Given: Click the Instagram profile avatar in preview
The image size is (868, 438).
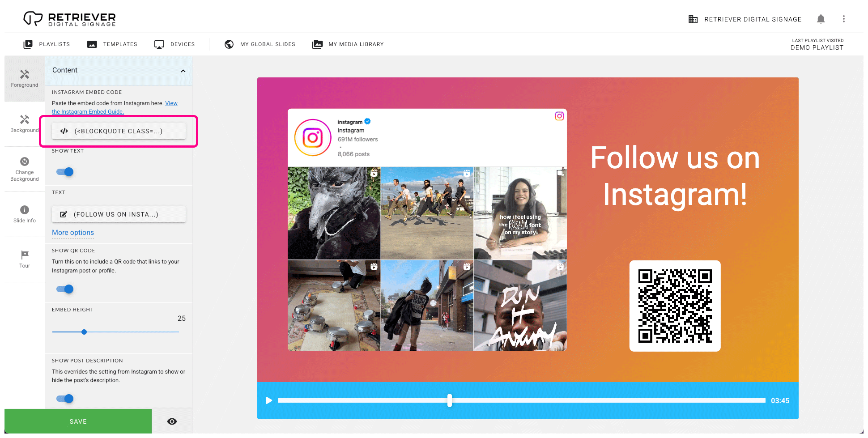Looking at the screenshot, I should click(313, 137).
